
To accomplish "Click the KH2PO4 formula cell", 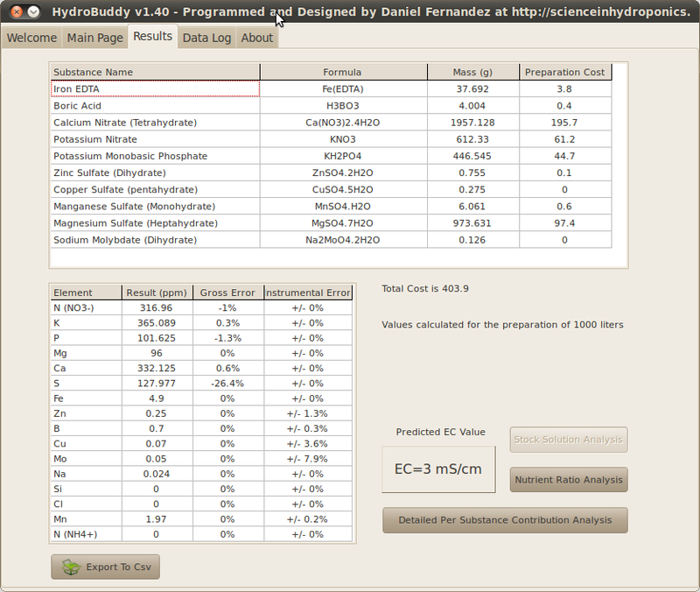I will (343, 156).
